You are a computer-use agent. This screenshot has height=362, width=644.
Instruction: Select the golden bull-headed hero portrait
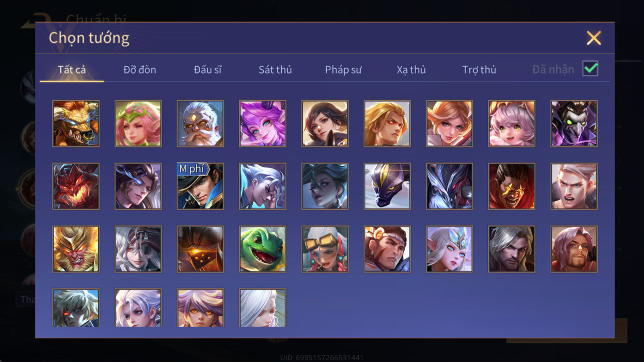click(76, 123)
